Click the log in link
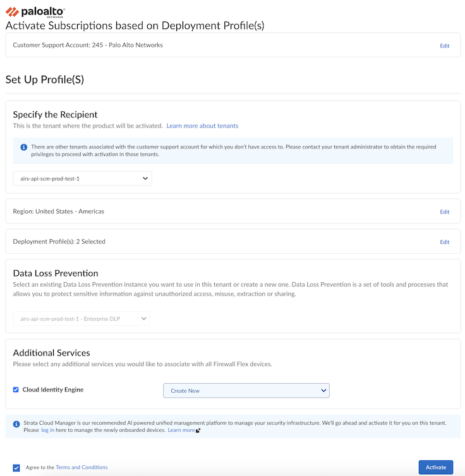 tap(47, 430)
